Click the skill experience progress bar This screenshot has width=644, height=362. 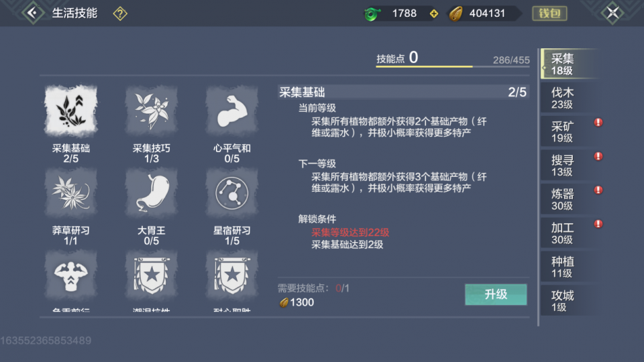pos(453,66)
